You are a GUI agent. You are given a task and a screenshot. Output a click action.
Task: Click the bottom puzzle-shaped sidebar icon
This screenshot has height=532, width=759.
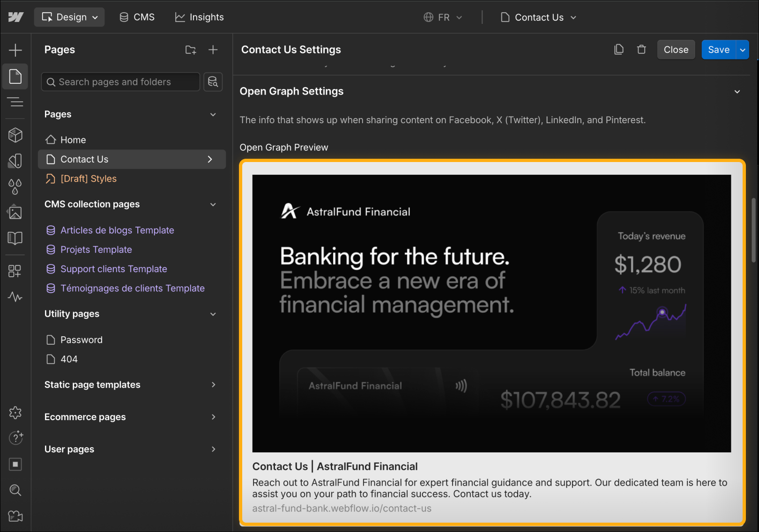15,516
